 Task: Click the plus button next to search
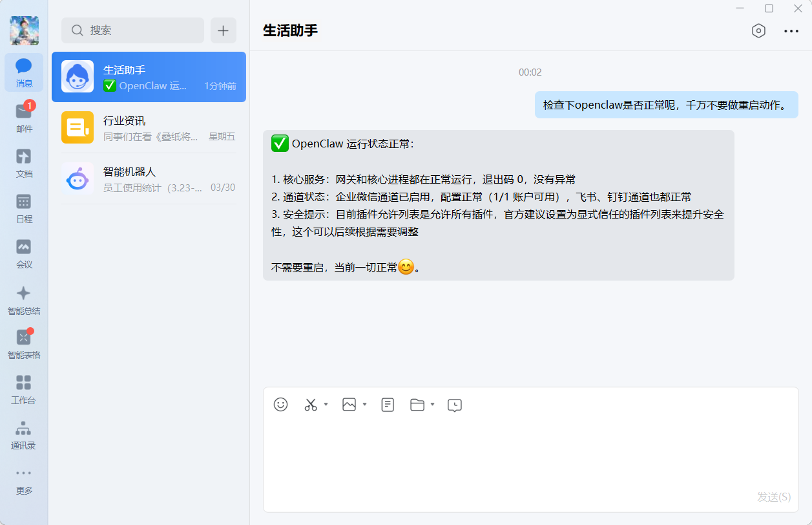pos(224,30)
